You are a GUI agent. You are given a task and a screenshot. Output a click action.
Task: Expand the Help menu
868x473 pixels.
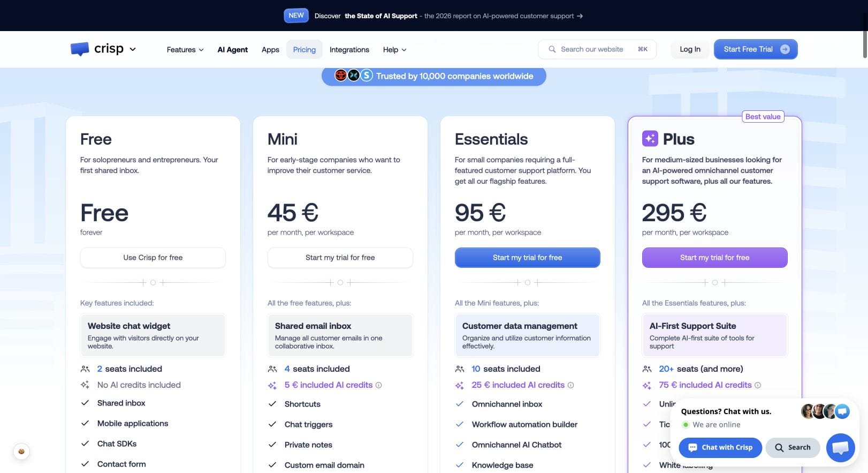(x=395, y=50)
